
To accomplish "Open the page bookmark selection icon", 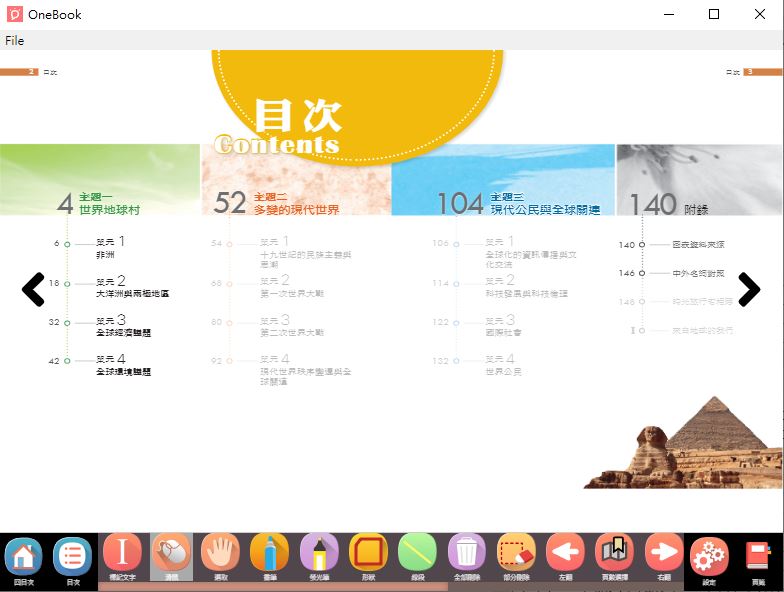I will 614,553.
